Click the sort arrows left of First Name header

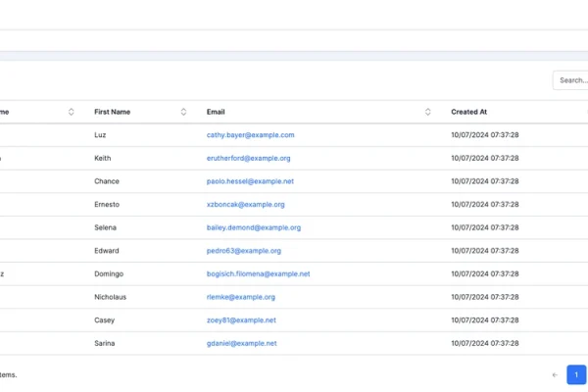point(71,112)
